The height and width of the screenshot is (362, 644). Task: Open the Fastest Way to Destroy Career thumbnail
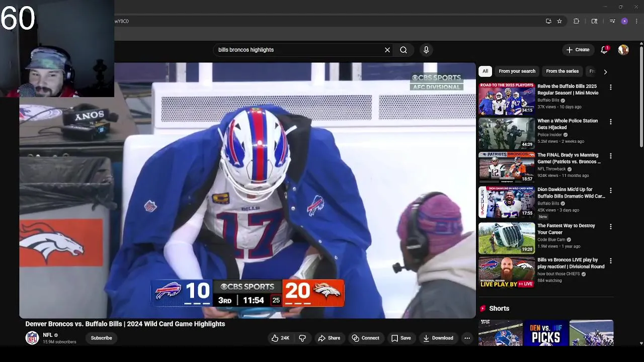coord(507,238)
